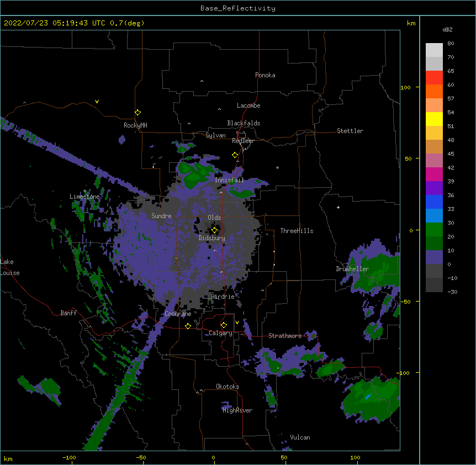This screenshot has height=465, width=476.
Task: Click the RedDeer label
Action: coord(243,141)
